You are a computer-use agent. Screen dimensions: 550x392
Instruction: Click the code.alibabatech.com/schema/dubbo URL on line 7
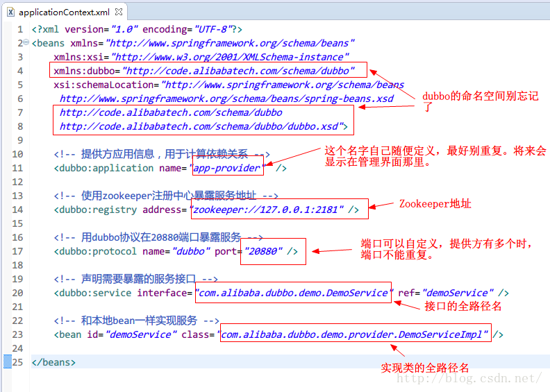171,112
